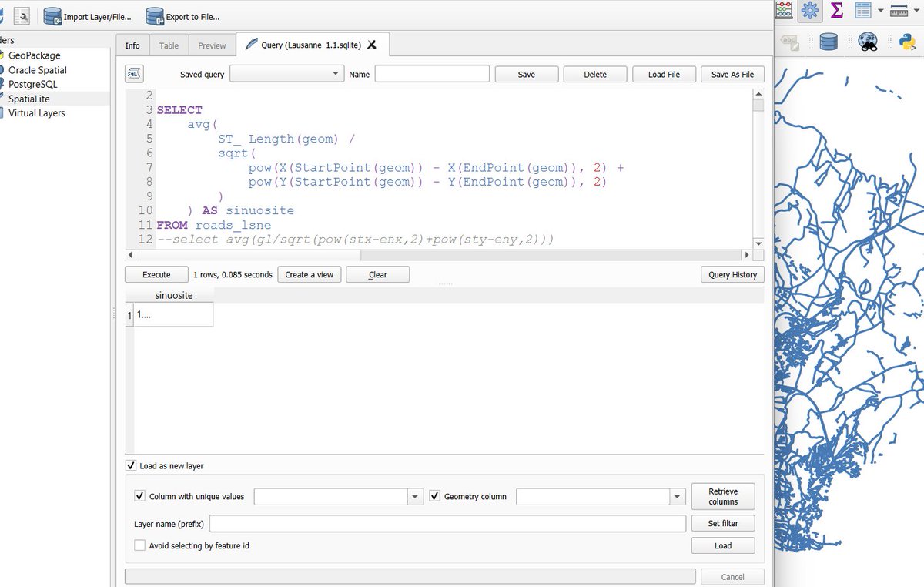The image size is (924, 587).
Task: Switch to the Info tab
Action: click(x=132, y=45)
